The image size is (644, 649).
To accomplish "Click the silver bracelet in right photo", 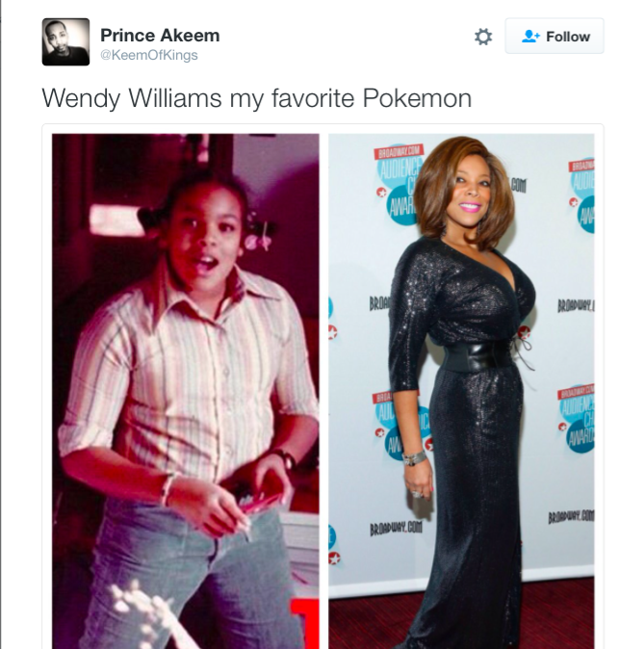I will click(414, 457).
